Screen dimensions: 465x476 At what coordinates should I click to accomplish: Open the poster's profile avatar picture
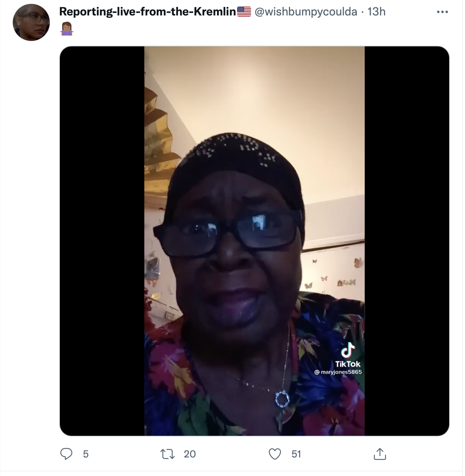coord(31,22)
